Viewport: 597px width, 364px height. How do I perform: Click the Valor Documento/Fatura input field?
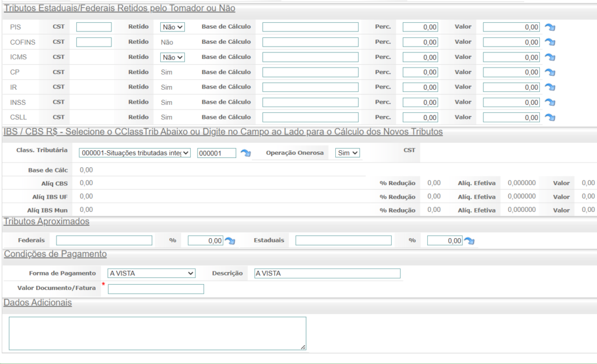coord(156,289)
